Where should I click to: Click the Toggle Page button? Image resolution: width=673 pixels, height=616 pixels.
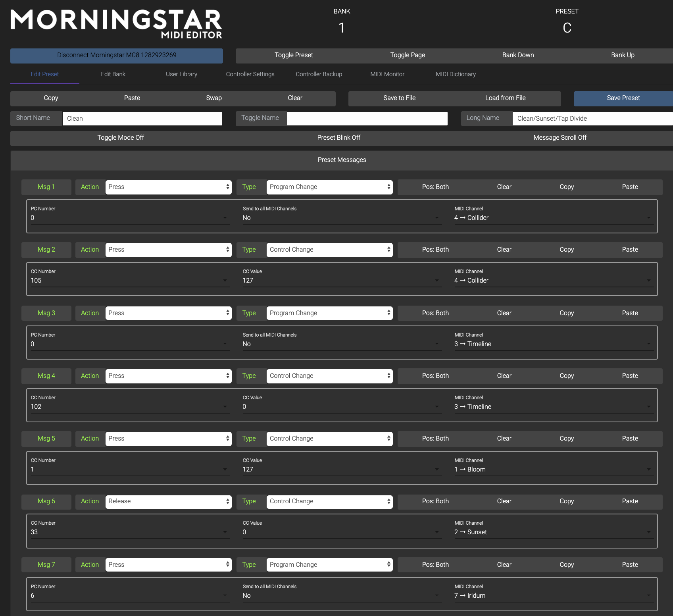408,56
